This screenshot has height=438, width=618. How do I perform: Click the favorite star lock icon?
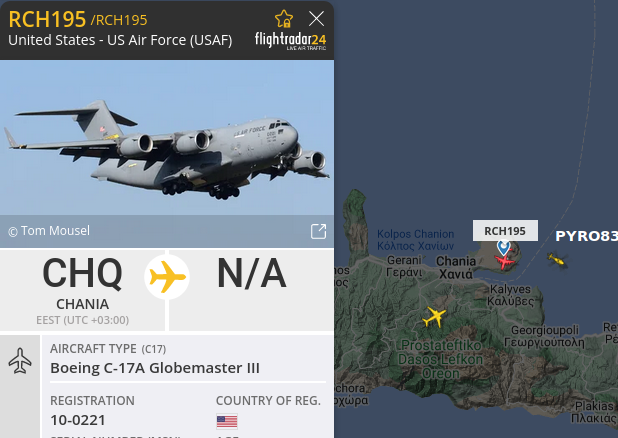click(284, 19)
